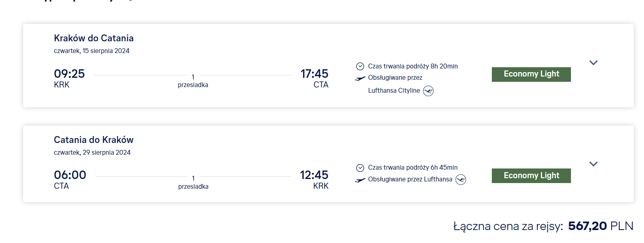Viewport: 644px width, 243px height.
Task: Click the 12:45 KRK arrival time
Action: (314, 180)
